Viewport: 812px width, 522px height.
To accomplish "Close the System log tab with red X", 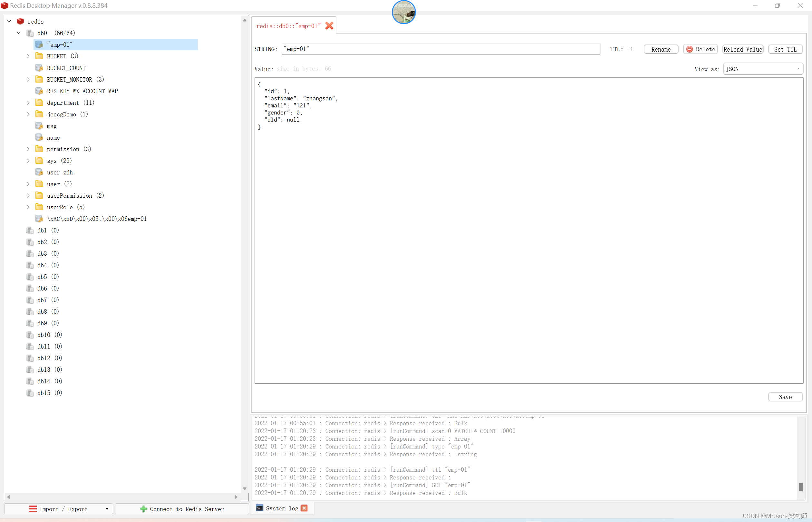I will coord(304,508).
